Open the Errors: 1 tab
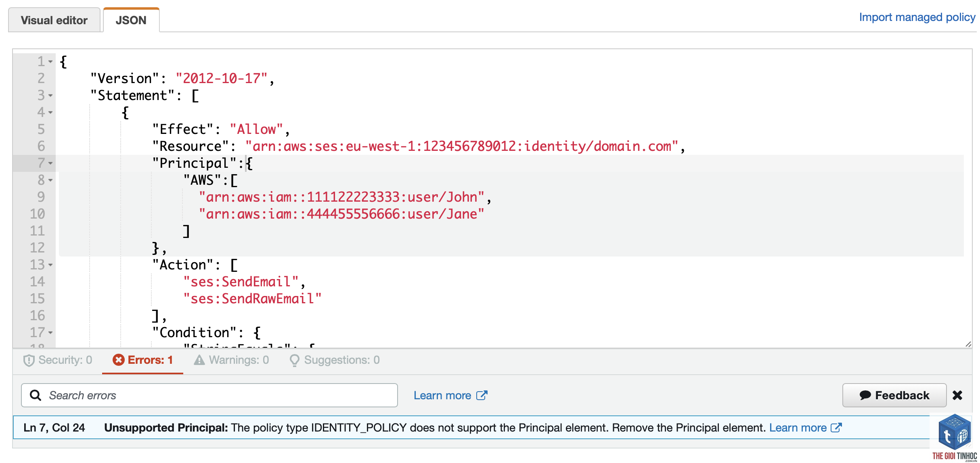Screen dimensions: 980x463 tap(142, 360)
